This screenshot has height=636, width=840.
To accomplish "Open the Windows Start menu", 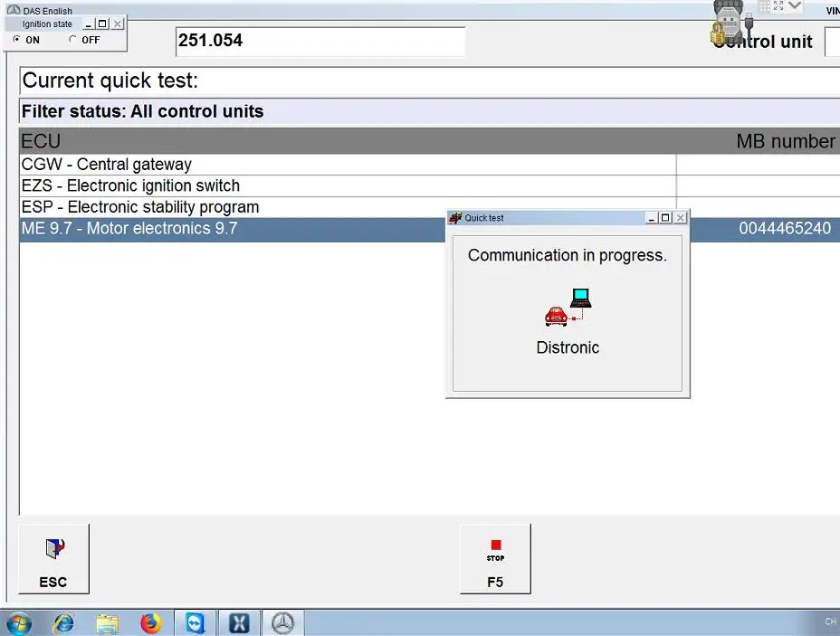I will tap(19, 623).
